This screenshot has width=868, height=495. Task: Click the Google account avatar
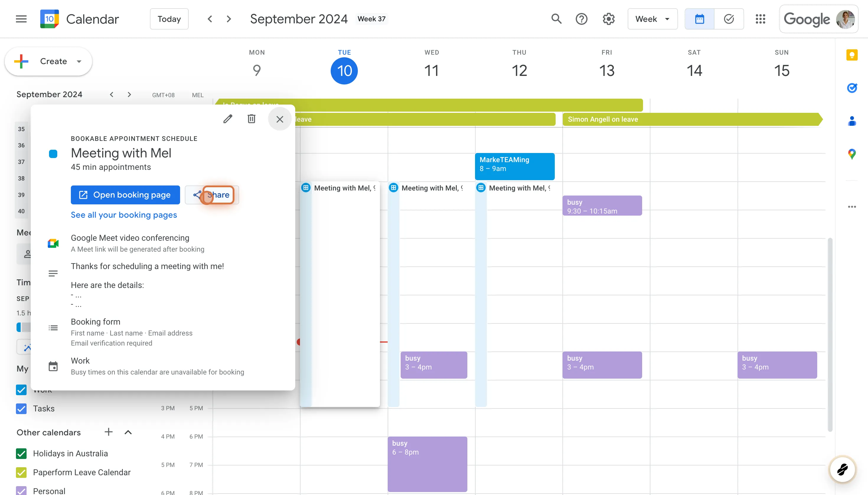click(845, 19)
